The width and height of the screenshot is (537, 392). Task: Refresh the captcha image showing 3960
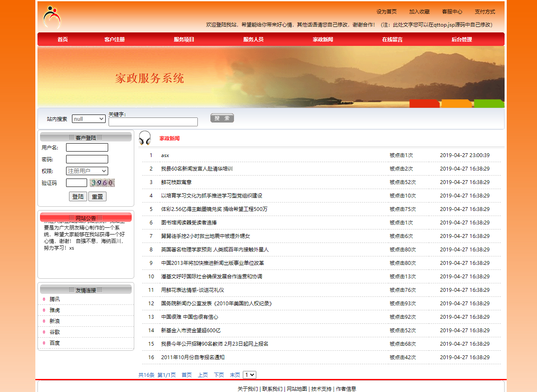coord(102,183)
